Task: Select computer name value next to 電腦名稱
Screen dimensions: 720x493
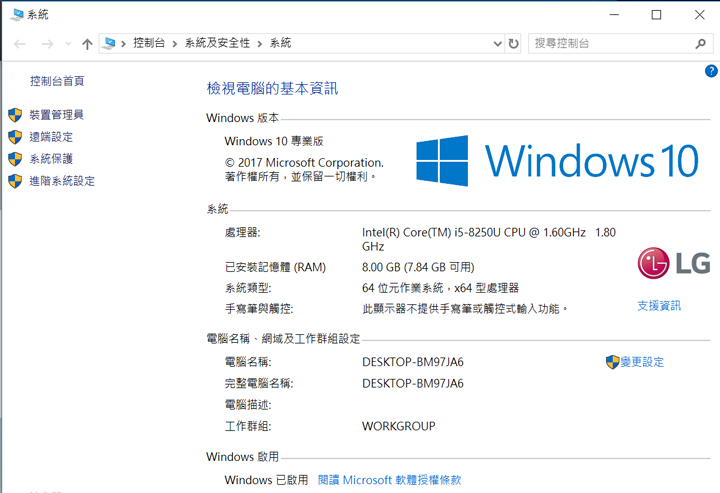Action: coord(413,362)
